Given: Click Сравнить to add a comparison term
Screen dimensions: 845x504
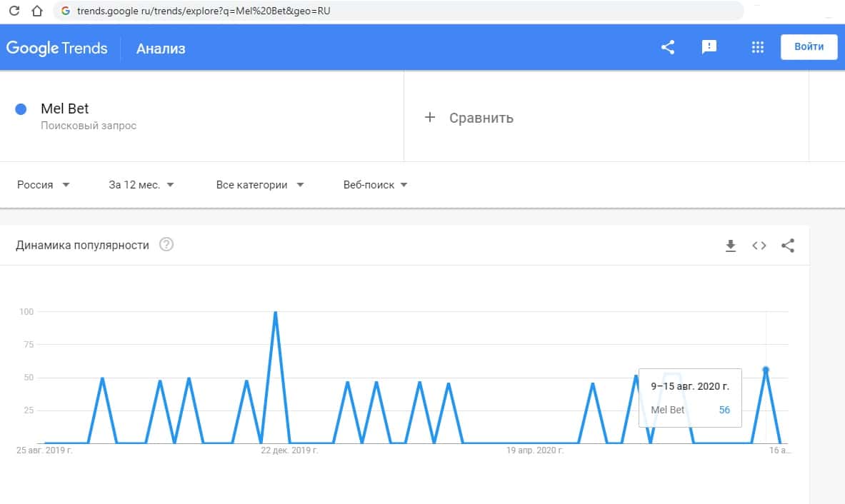Looking at the screenshot, I should click(x=471, y=118).
